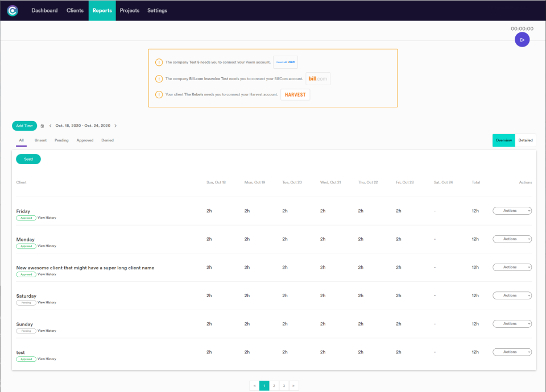Open the Clients section in the navbar
The image size is (546, 392).
(x=75, y=10)
